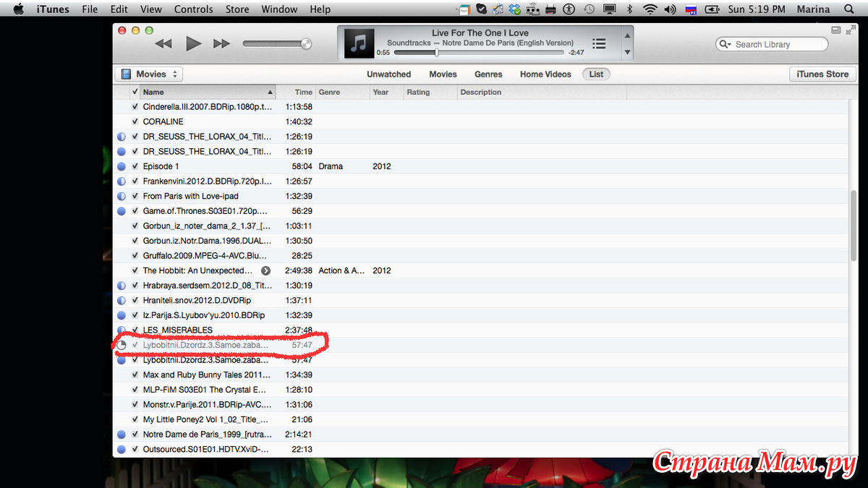The width and height of the screenshot is (868, 488).
Task: Sort by the Rating column header
Action: point(430,92)
